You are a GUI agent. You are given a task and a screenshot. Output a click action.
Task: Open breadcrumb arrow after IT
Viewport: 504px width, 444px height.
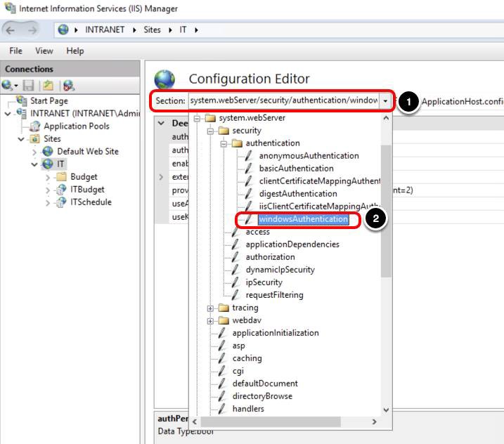click(196, 30)
